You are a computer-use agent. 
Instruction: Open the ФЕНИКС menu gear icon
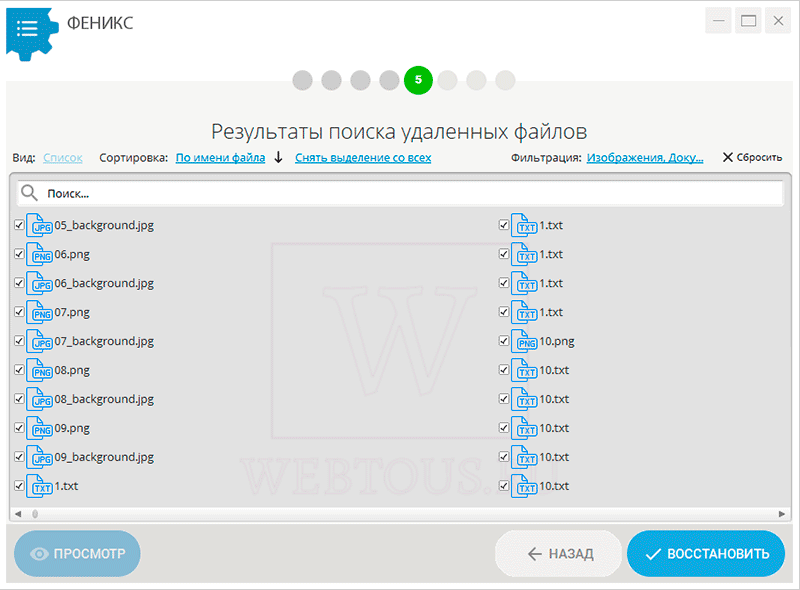tap(31, 33)
